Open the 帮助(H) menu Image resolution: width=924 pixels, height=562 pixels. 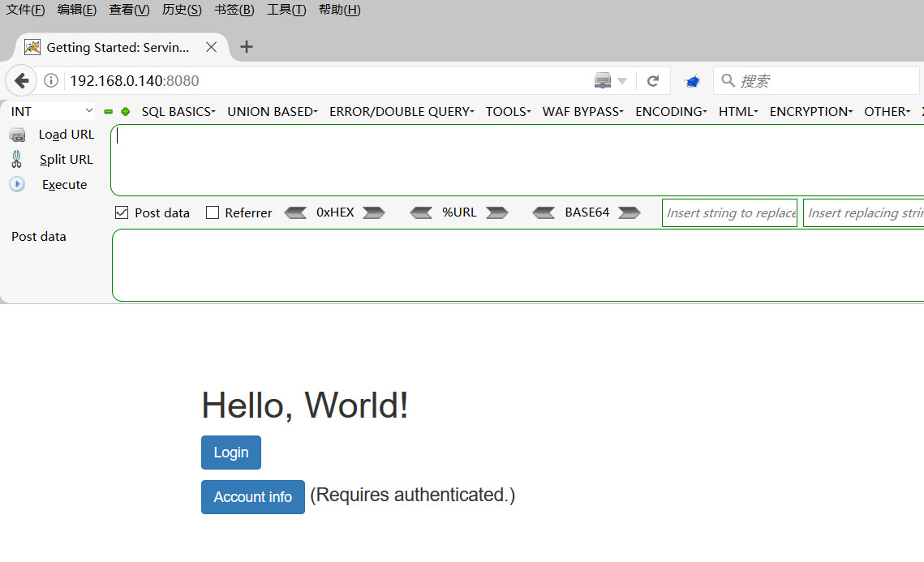pyautogui.click(x=339, y=10)
